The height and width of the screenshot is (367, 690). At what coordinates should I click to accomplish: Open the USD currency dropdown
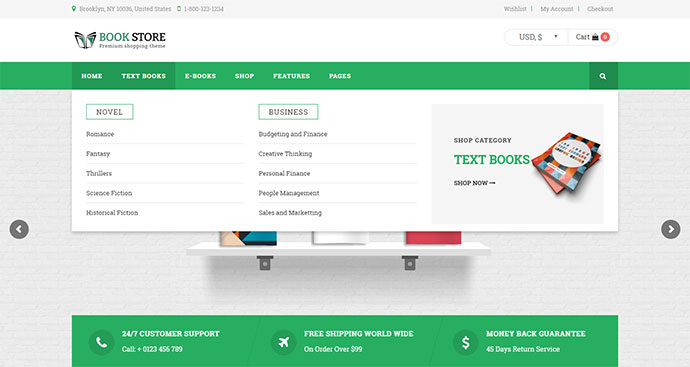point(536,37)
